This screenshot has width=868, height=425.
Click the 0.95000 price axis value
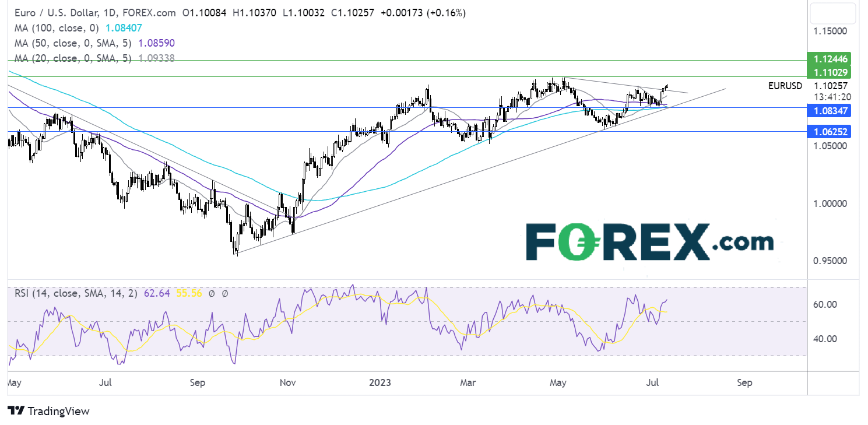831,261
